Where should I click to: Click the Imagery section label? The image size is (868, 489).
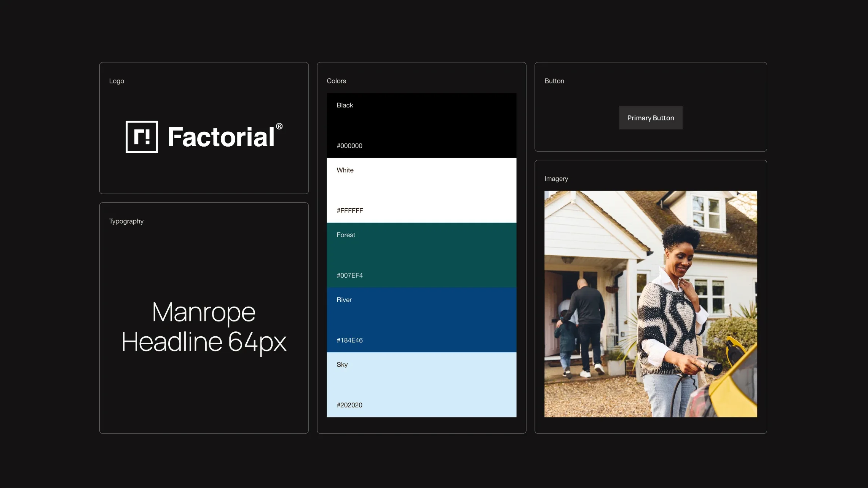tap(556, 179)
